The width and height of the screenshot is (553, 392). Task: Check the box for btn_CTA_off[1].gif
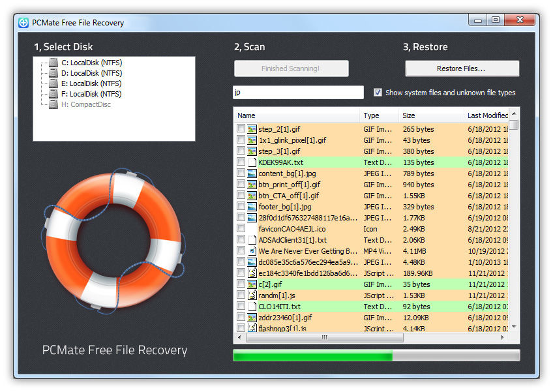tap(241, 196)
